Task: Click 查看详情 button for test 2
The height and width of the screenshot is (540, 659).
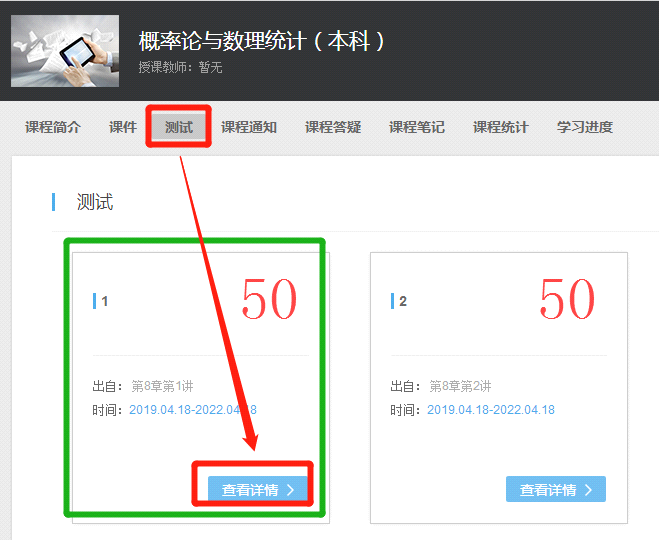Action: pos(556,489)
